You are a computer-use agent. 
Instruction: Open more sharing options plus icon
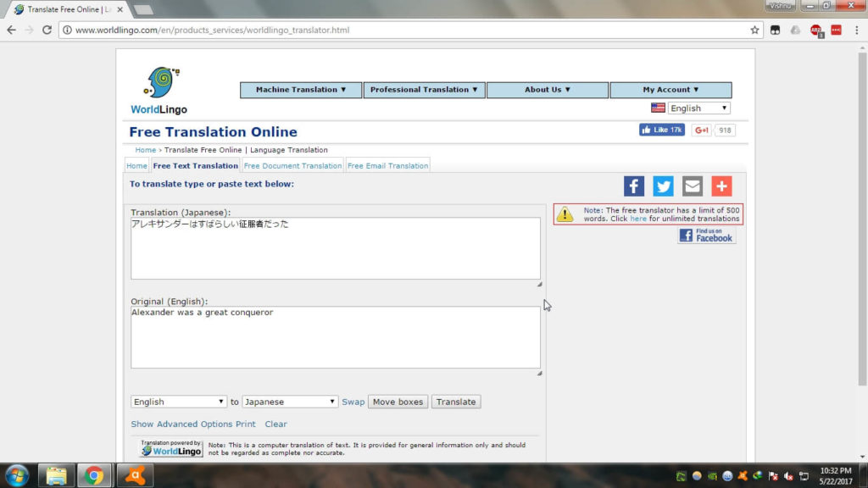(x=722, y=186)
